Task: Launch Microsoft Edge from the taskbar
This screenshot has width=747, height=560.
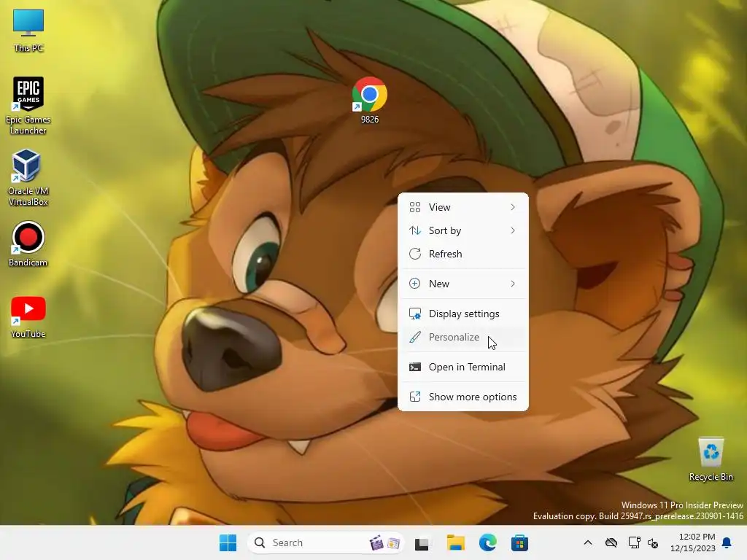Action: pos(487,542)
